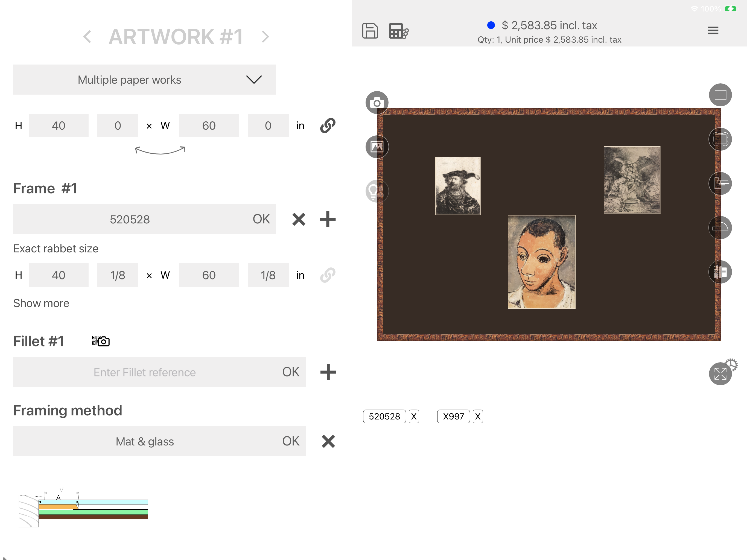
Task: Expand the Show more frame options
Action: tap(41, 303)
